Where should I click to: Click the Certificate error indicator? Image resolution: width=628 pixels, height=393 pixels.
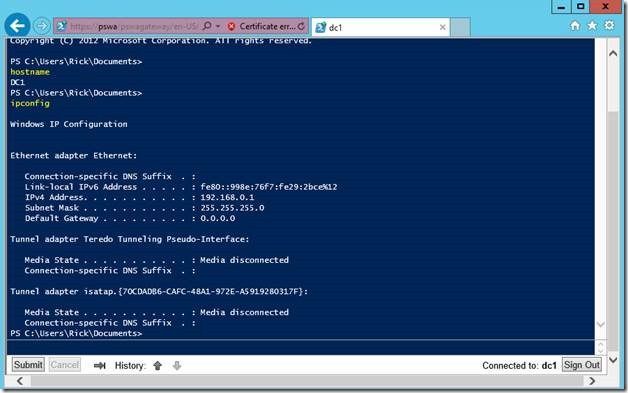tap(262, 26)
